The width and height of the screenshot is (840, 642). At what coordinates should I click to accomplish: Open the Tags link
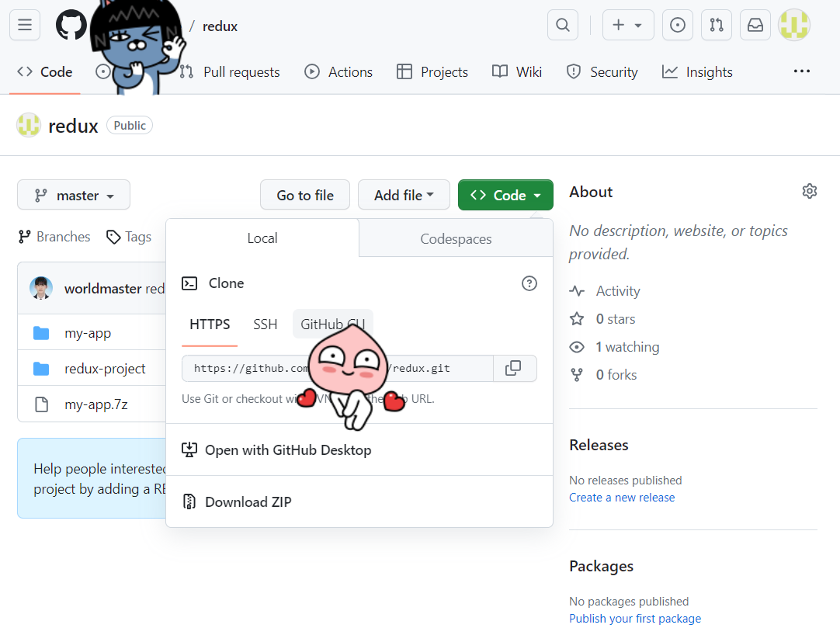click(129, 237)
